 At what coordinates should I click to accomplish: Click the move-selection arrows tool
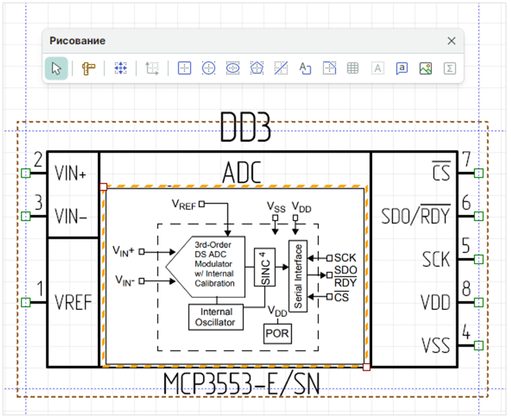click(120, 69)
